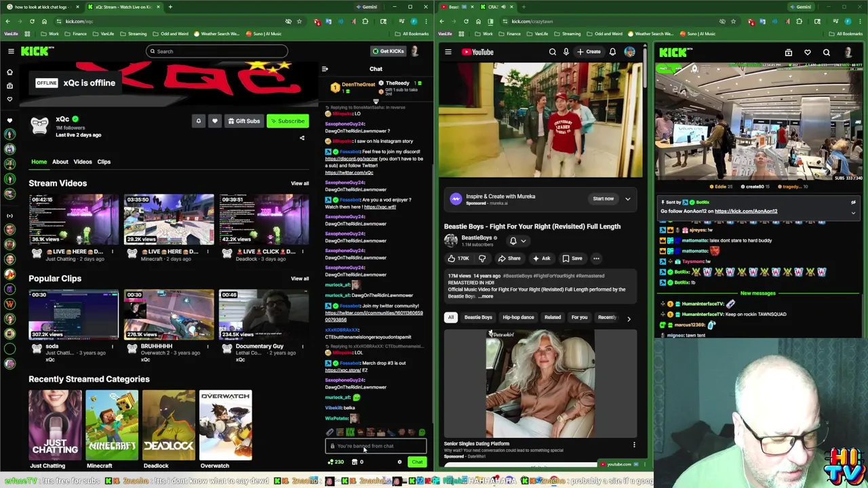This screenshot has height=488, width=868.
Task: Click Start now on Mureka ad
Action: tap(603, 199)
